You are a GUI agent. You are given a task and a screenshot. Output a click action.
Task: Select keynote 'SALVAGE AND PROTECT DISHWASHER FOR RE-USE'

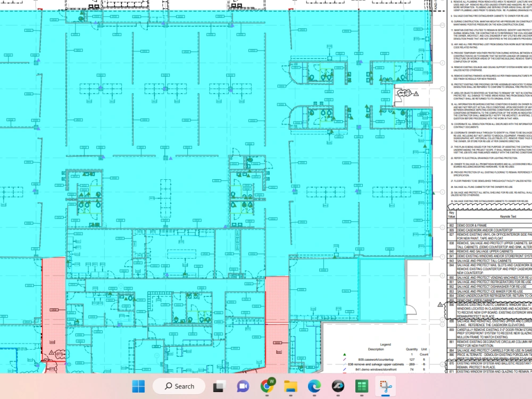coord(489,286)
